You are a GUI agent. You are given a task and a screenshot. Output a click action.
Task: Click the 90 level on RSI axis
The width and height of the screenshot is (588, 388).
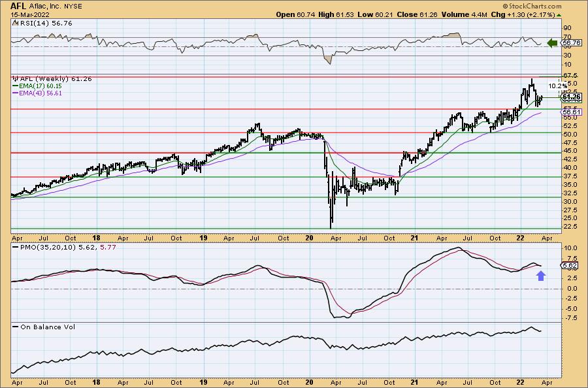pyautogui.click(x=567, y=28)
